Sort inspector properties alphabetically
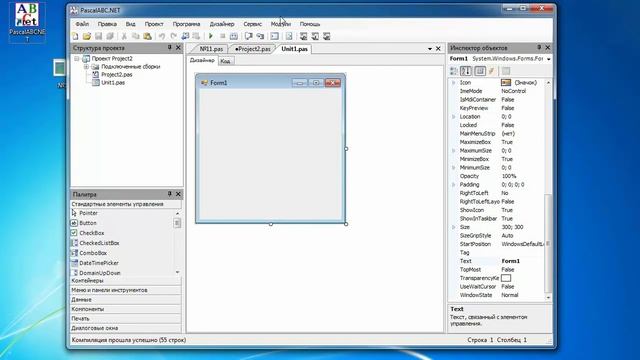Viewport: 640px width, 360px height. (x=466, y=71)
